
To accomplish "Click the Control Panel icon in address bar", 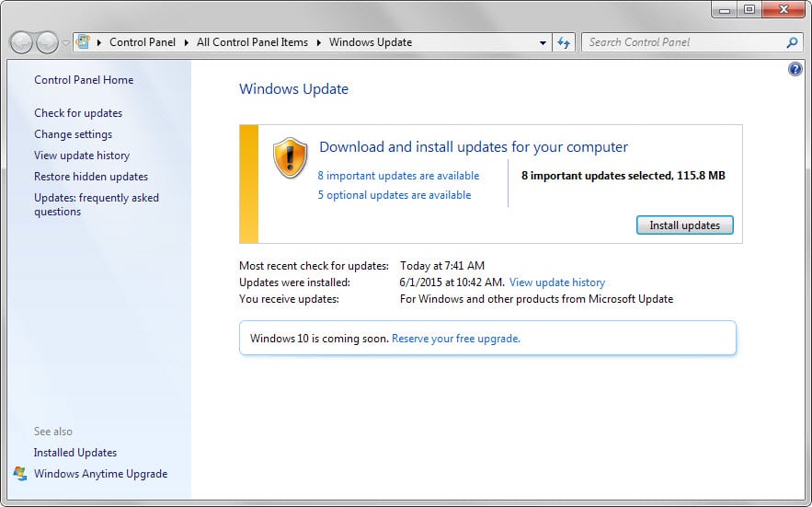I will tap(83, 42).
